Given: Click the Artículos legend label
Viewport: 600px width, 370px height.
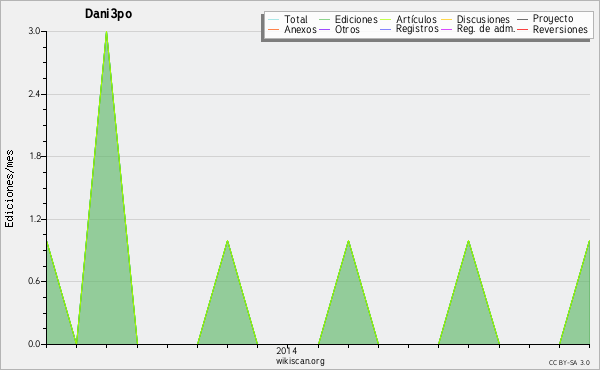Looking at the screenshot, I should 416,19.
